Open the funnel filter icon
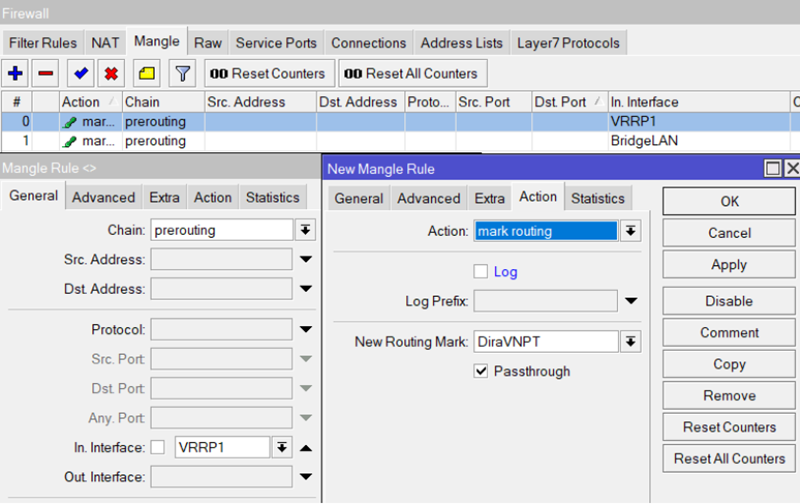The height and width of the screenshot is (504, 800). tap(182, 73)
